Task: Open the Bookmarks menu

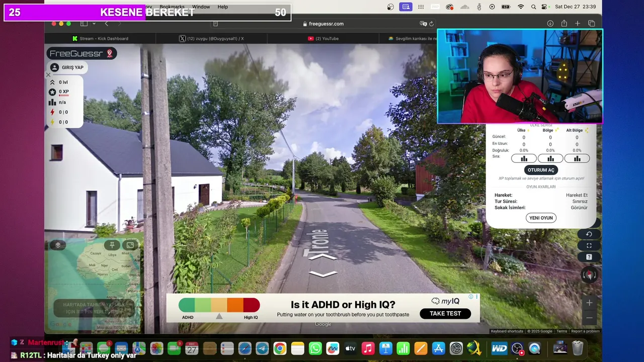Action: click(172, 7)
